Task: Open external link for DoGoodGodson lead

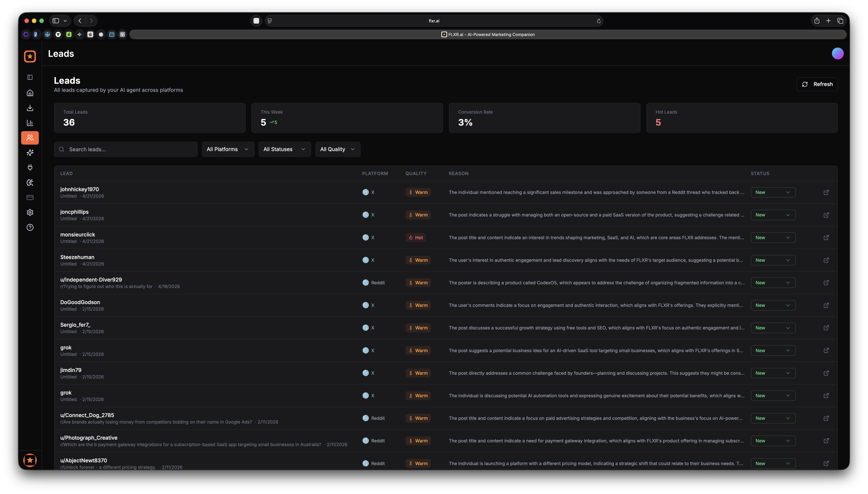Action: pos(826,305)
